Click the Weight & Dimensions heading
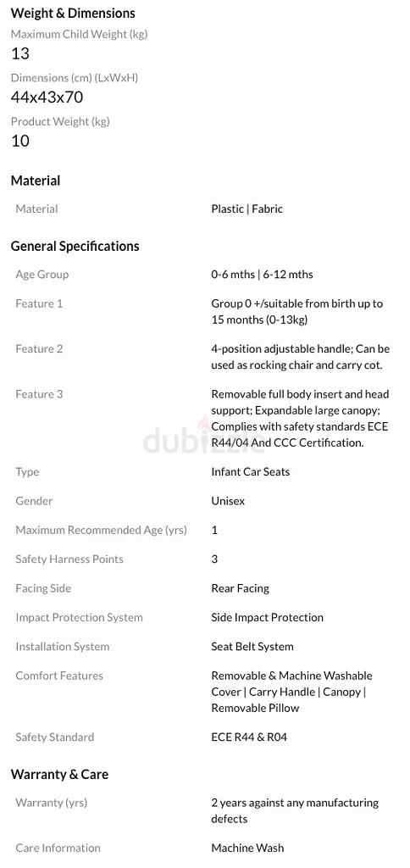410x868 pixels. point(73,13)
